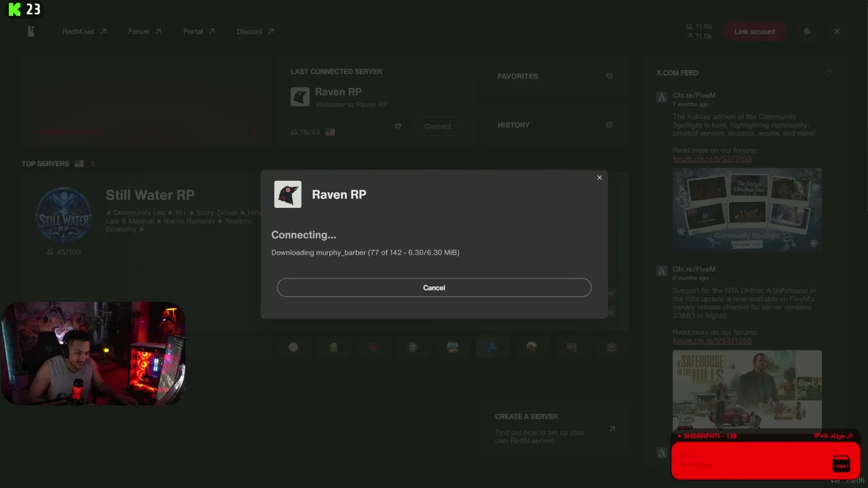This screenshot has height=488, width=868.
Task: Close the launcher with the top-right X
Action: pyautogui.click(x=837, y=32)
